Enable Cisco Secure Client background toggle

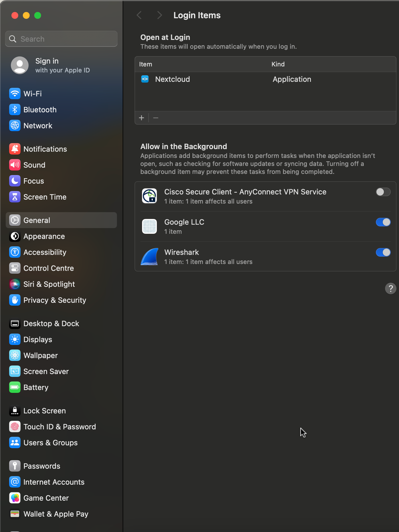tap(383, 192)
